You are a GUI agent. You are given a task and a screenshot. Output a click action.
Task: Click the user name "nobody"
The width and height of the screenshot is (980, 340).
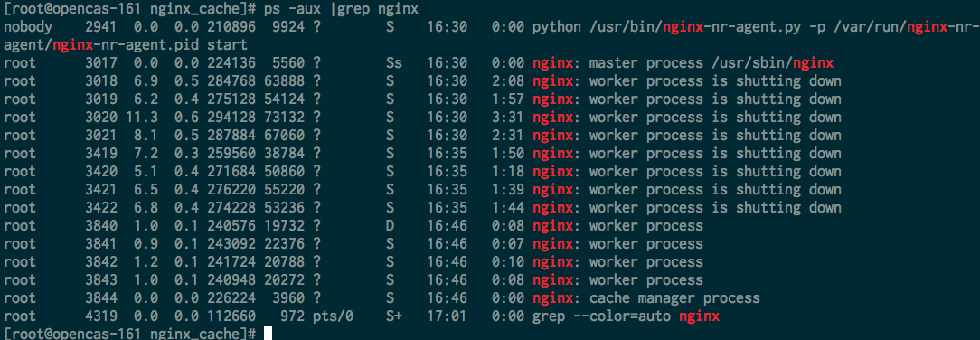point(28,27)
